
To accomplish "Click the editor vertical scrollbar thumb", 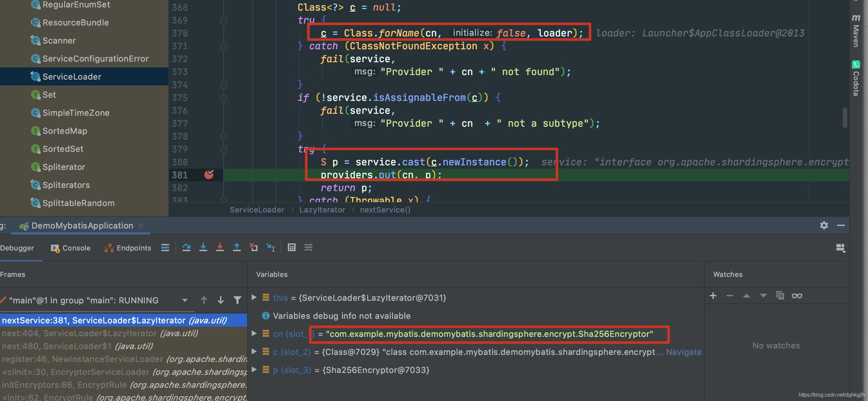I will click(845, 118).
